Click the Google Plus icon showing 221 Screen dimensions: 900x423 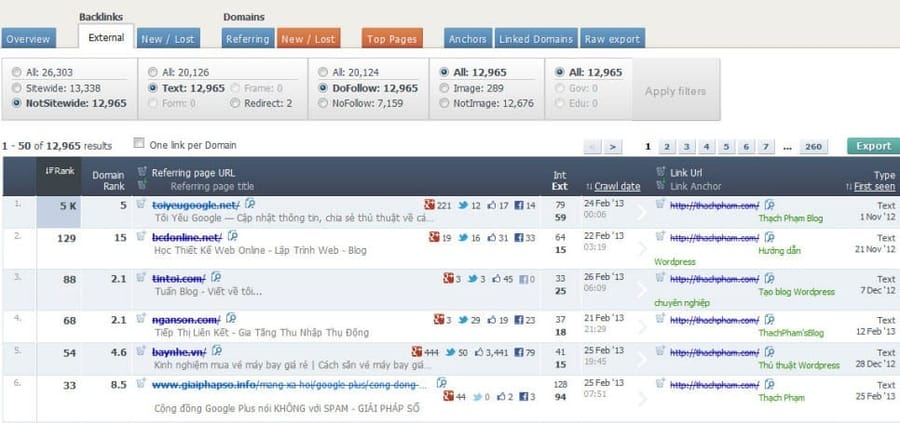point(429,205)
